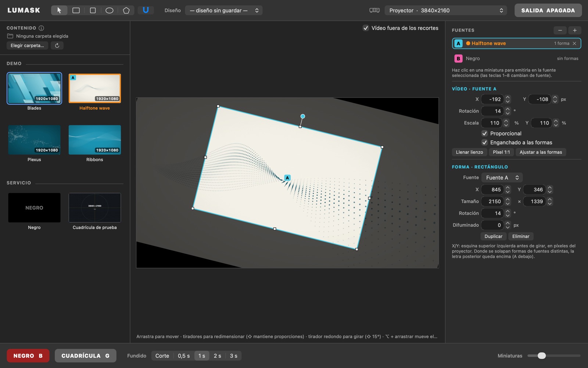Toggle the Proporcional checkbox
Viewport: 588px width, 368px height.
tap(485, 134)
